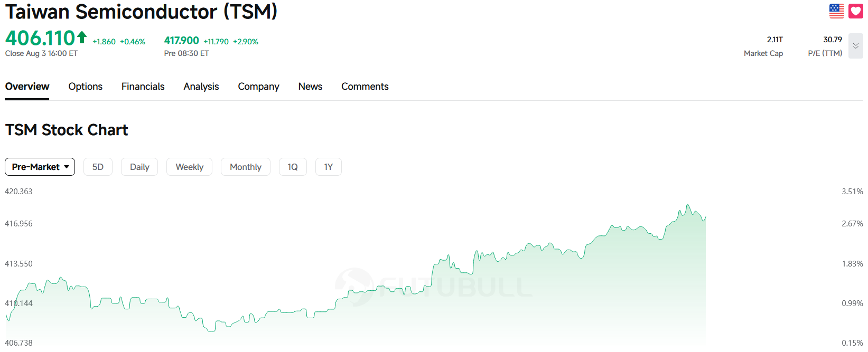The width and height of the screenshot is (868, 352).
Task: Click the Close Aug 3 16:00 ET label
Action: (41, 53)
